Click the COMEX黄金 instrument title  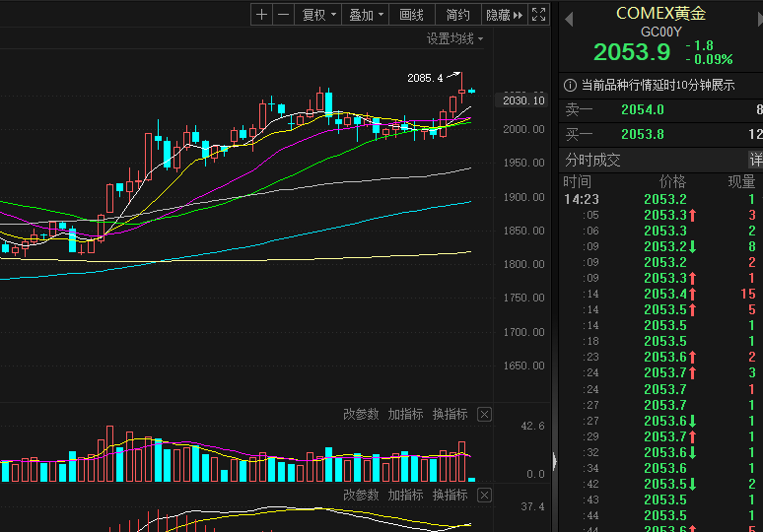coord(660,14)
